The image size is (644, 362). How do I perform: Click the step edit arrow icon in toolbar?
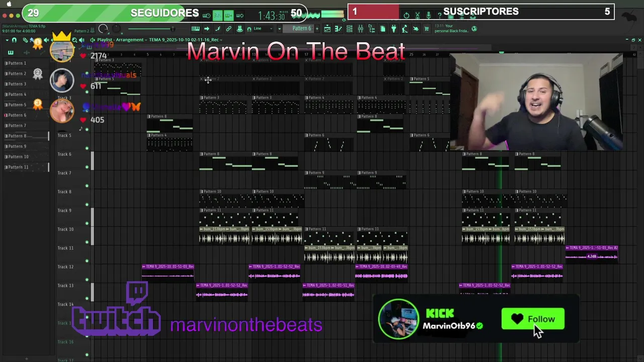click(x=207, y=29)
